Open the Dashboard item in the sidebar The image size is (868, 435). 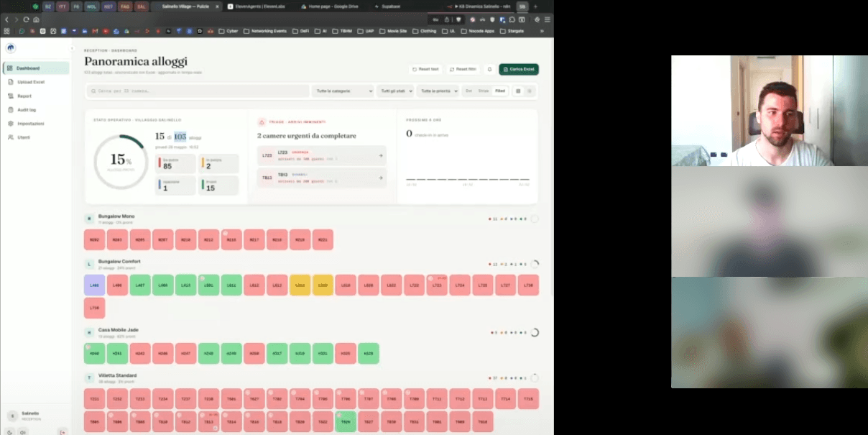(x=36, y=68)
